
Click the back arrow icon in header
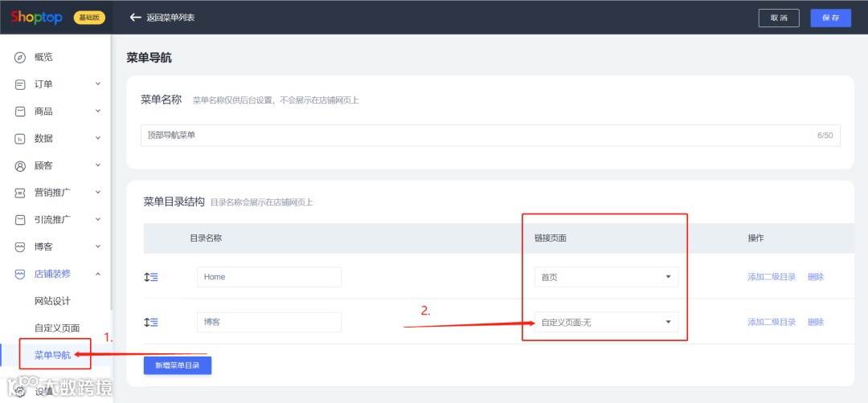coord(136,17)
